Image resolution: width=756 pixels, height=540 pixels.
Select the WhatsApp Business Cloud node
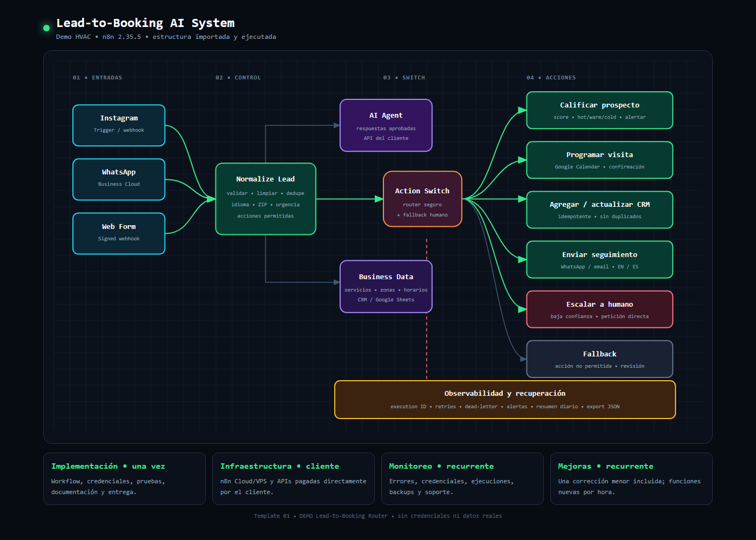[x=119, y=179]
